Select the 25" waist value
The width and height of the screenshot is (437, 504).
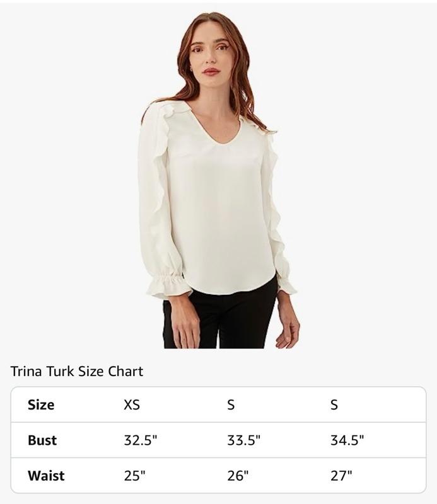pyautogui.click(x=134, y=476)
